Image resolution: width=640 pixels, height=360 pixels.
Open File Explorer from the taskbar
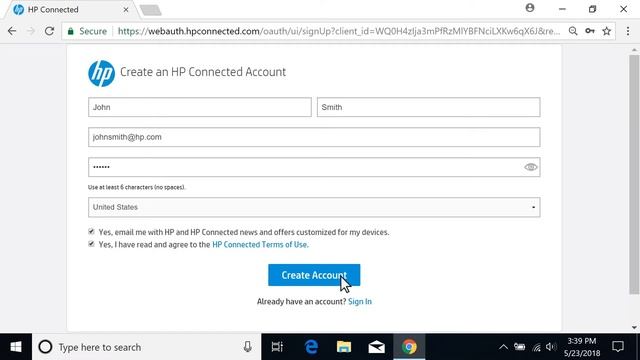click(344, 347)
